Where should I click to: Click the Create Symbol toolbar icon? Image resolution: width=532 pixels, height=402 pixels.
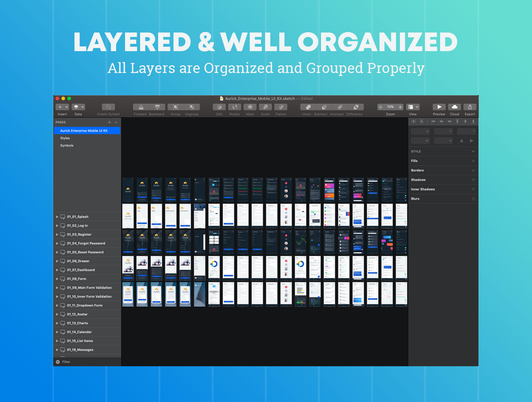coord(108,107)
